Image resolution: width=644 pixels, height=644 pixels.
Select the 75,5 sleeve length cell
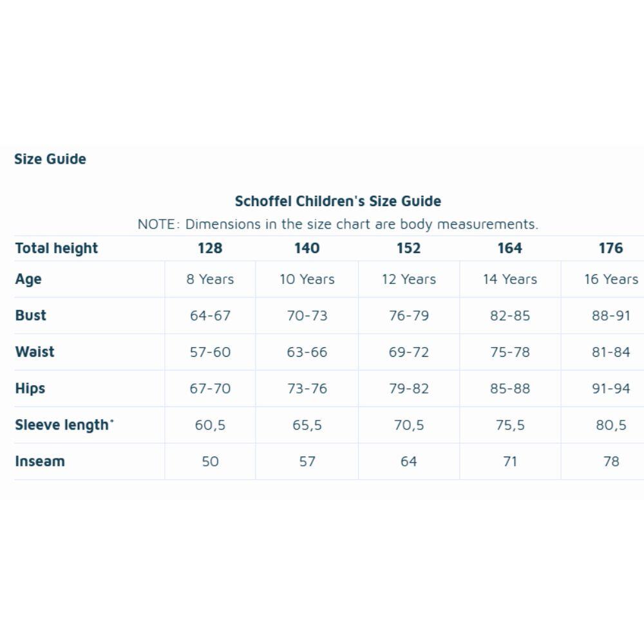[510, 424]
